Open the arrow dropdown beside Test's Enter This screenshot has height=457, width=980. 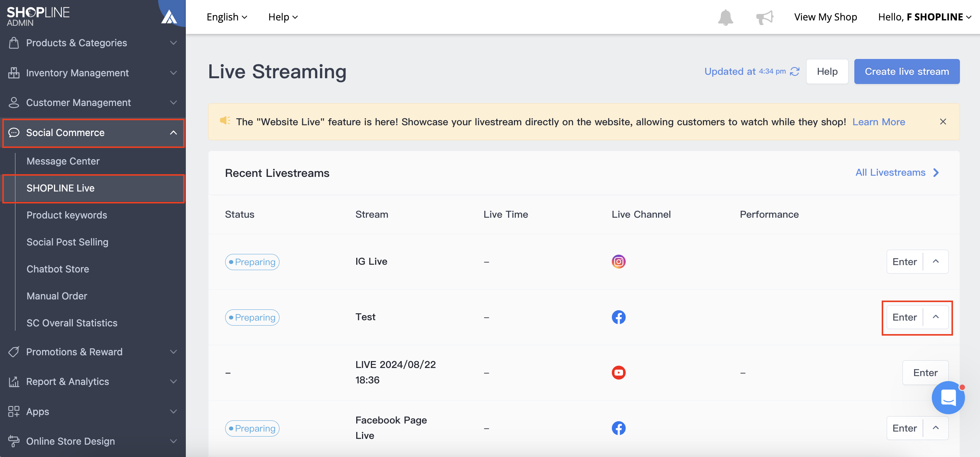coord(936,317)
